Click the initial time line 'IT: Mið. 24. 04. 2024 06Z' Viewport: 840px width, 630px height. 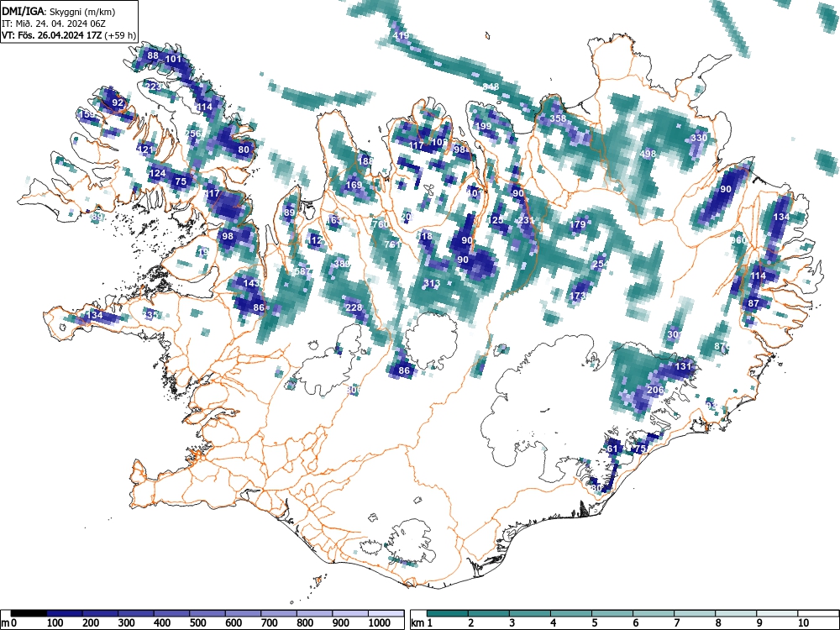click(x=55, y=24)
